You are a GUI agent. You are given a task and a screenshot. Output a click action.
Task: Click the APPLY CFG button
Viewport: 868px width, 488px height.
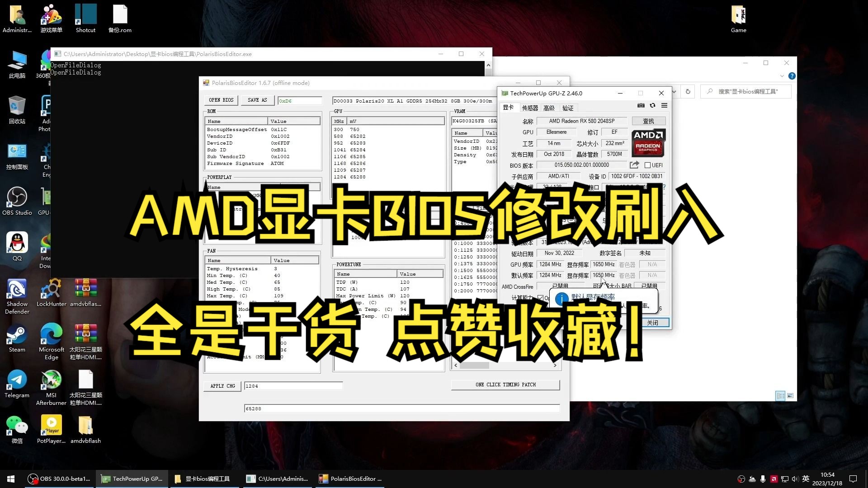pos(223,386)
